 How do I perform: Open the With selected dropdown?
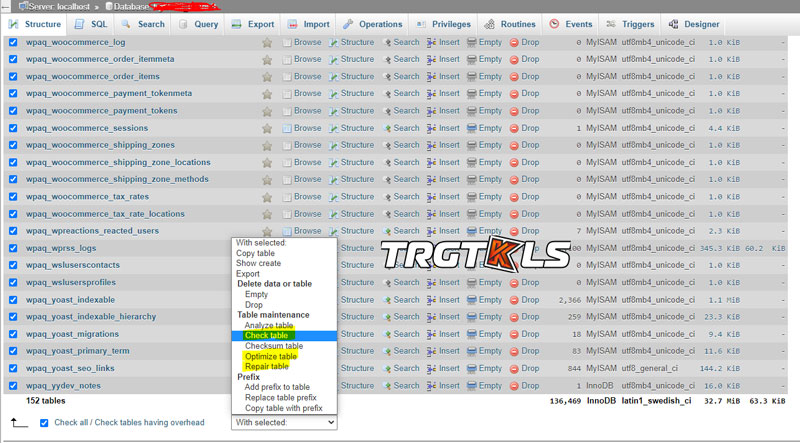[x=284, y=423]
